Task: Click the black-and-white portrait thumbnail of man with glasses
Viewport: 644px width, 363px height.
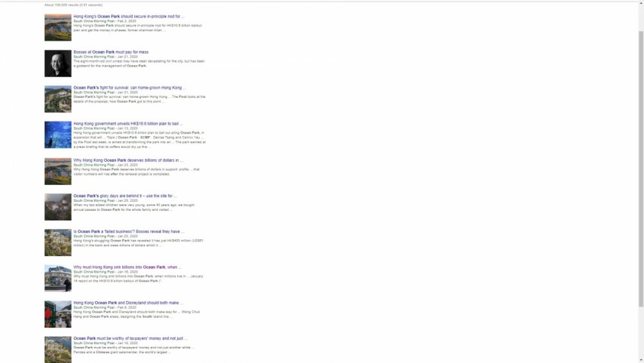Action: [58, 63]
